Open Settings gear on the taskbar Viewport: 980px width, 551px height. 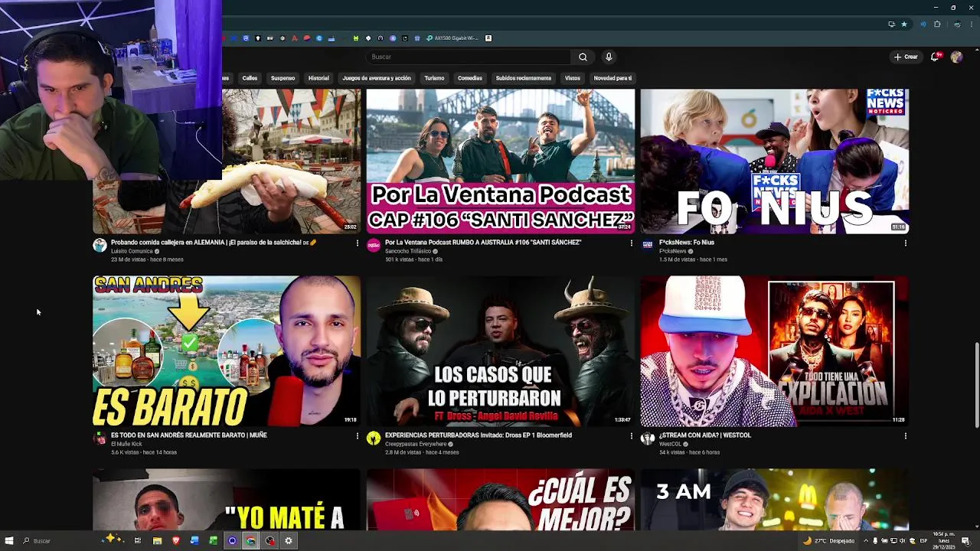pyautogui.click(x=289, y=541)
